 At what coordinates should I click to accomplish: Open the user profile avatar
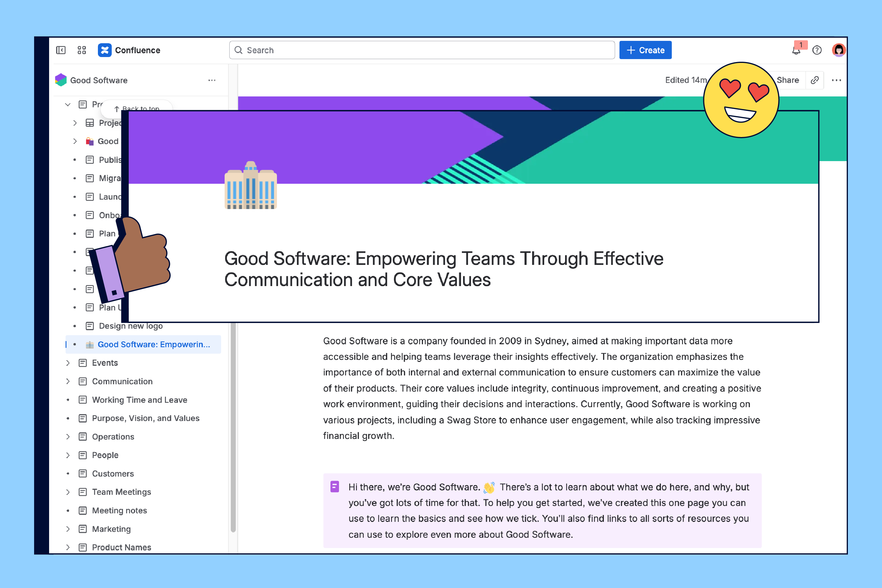838,50
